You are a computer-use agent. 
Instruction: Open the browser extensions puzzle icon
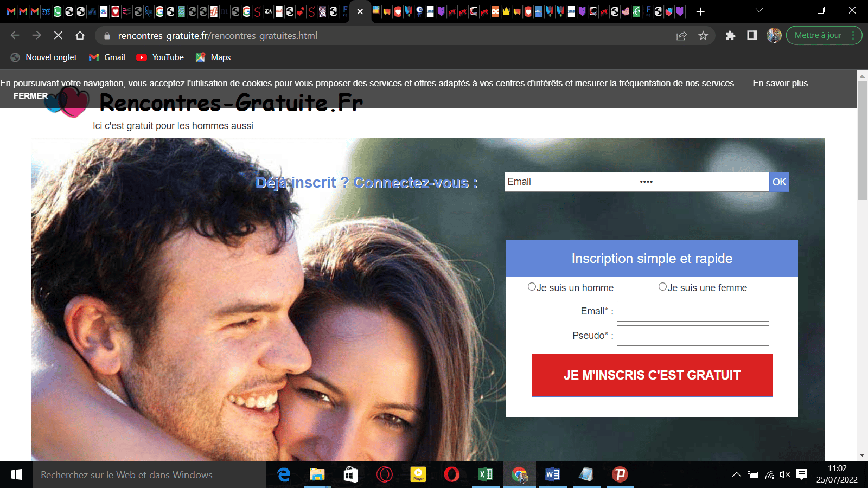click(730, 36)
